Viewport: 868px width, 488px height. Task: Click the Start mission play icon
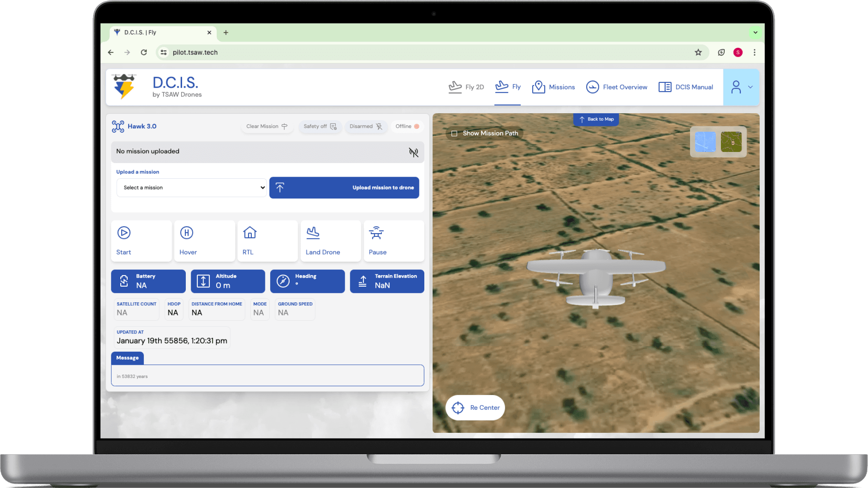pyautogui.click(x=124, y=233)
